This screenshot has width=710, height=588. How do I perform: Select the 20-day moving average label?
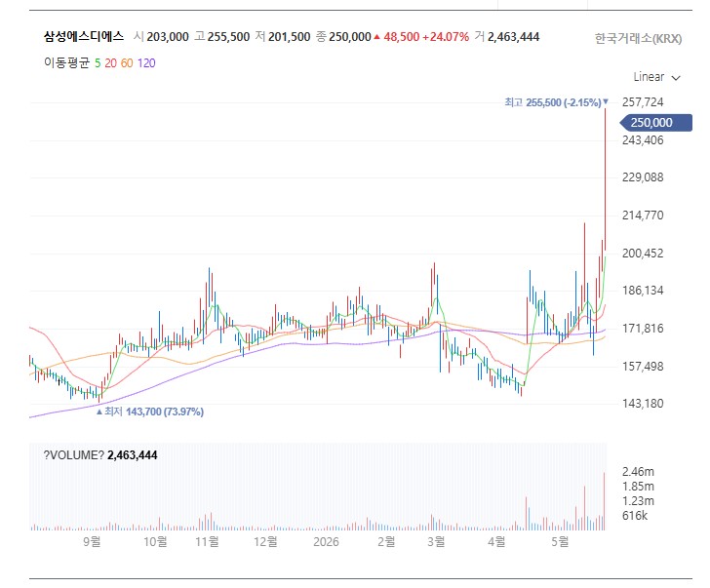[x=110, y=63]
